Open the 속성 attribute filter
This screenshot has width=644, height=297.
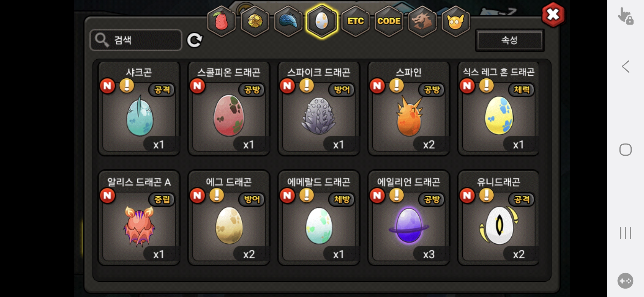510,40
